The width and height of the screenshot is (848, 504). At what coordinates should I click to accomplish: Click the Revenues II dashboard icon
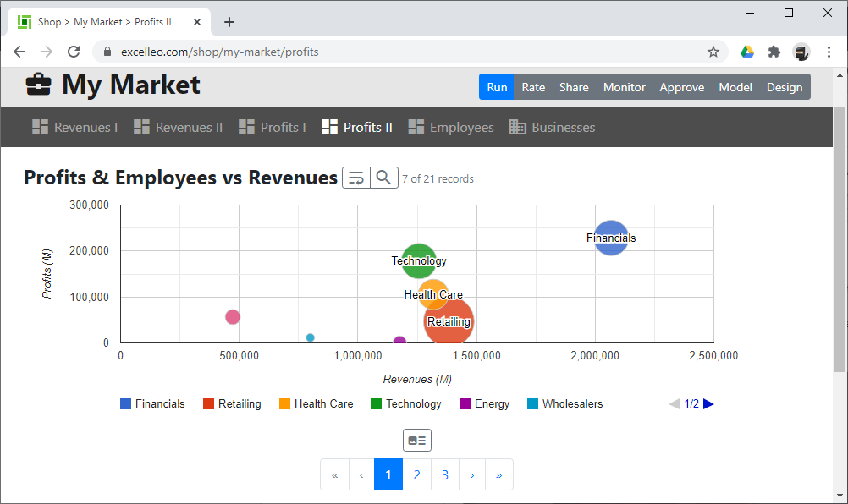tap(141, 127)
